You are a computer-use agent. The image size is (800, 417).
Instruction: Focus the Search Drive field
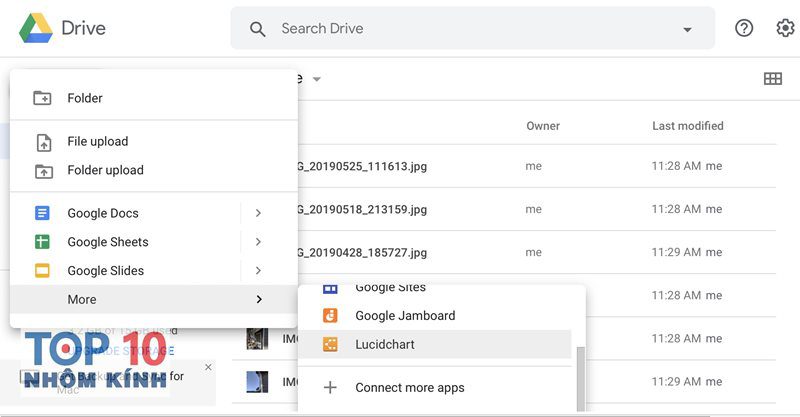472,28
